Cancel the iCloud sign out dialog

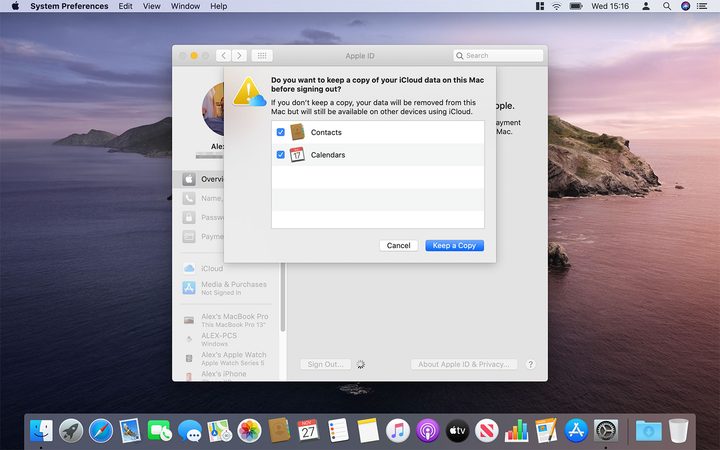pyautogui.click(x=398, y=246)
